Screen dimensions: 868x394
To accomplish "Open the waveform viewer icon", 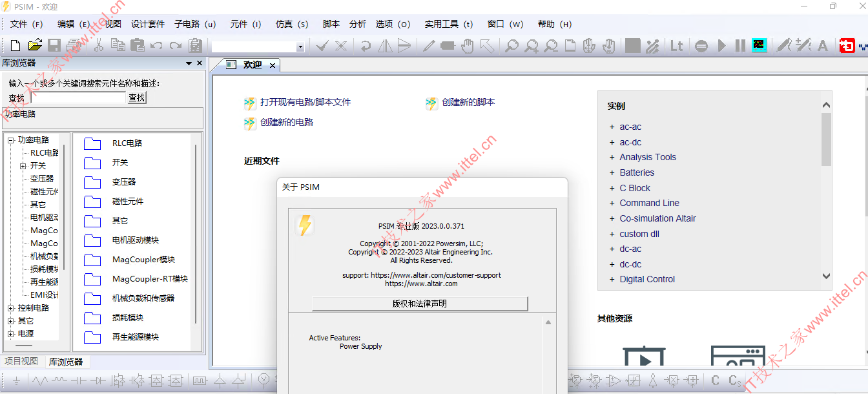I will [x=759, y=46].
